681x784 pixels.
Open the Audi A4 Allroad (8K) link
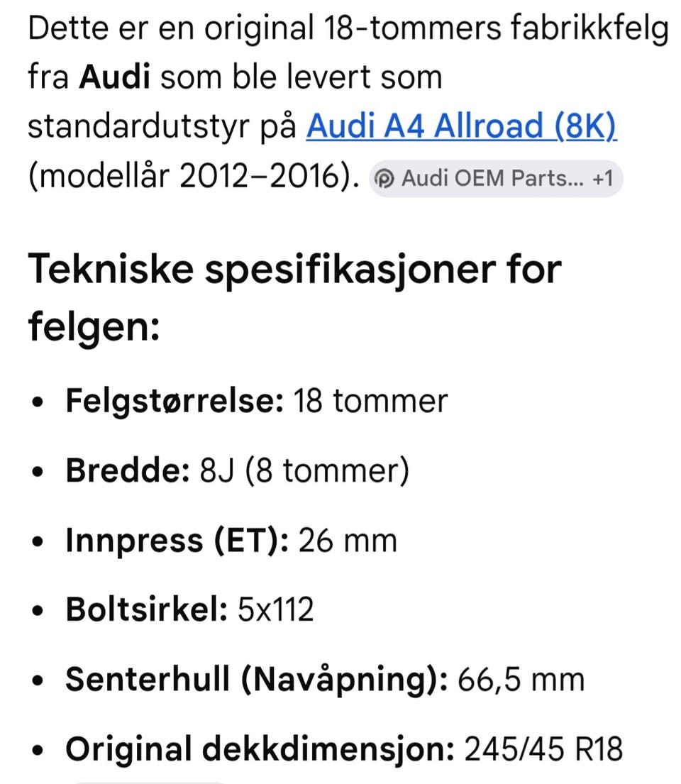point(462,126)
